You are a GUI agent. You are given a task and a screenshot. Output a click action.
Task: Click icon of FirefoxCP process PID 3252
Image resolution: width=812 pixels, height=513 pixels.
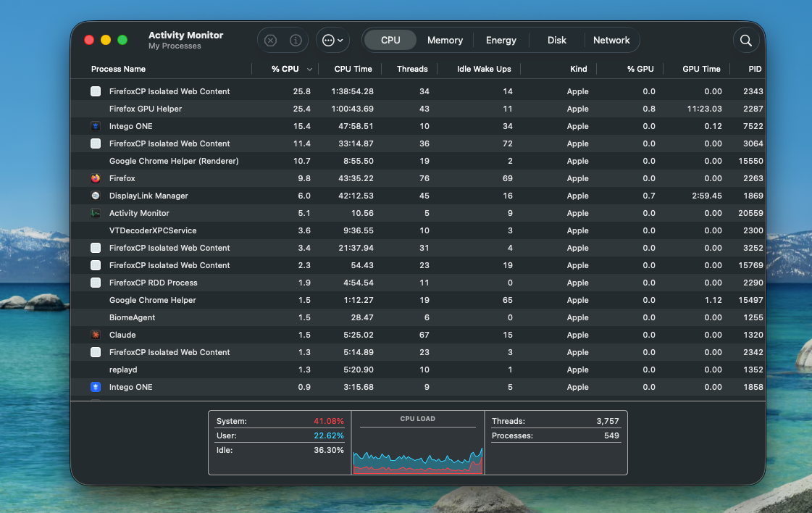pyautogui.click(x=96, y=248)
